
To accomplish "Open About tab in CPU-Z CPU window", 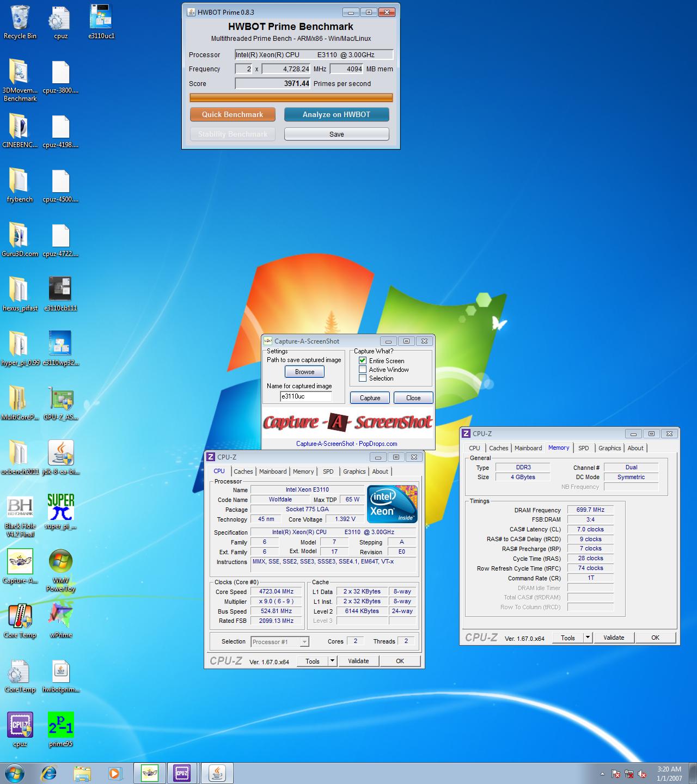I will pos(380,471).
